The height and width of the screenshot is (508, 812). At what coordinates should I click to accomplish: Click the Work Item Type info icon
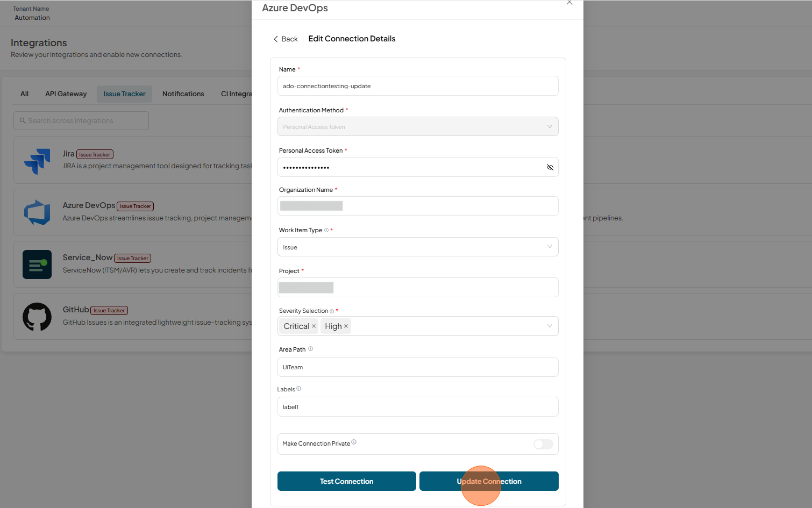(326, 230)
